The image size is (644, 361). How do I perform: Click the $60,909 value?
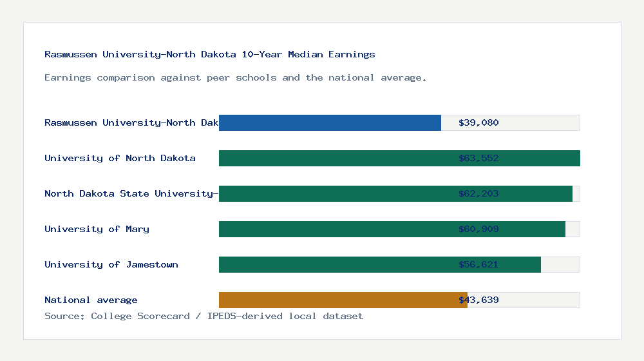coord(478,229)
